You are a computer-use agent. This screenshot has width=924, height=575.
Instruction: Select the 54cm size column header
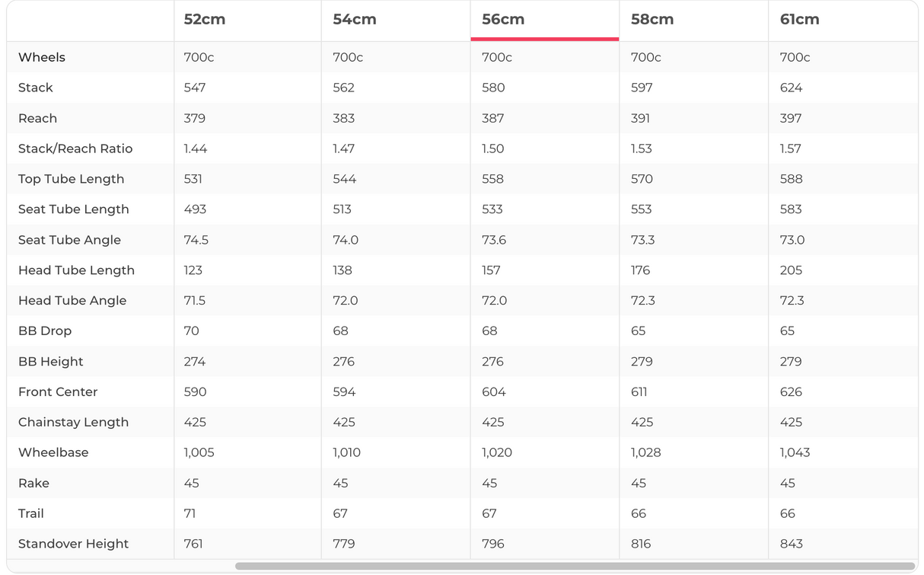[x=354, y=20]
